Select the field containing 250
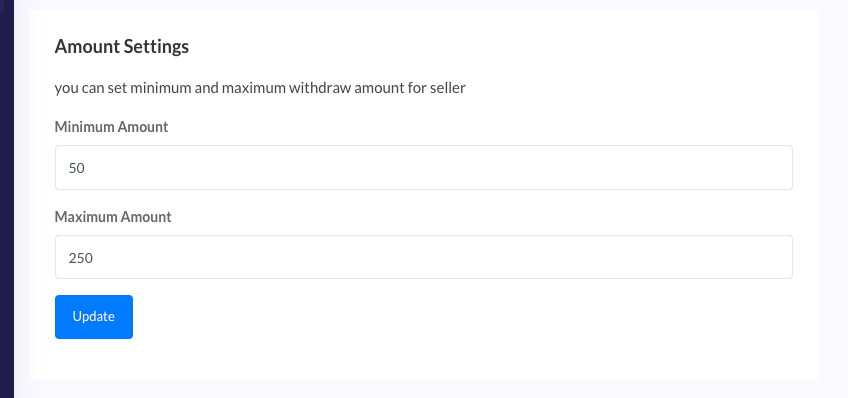Image resolution: width=848 pixels, height=398 pixels. (x=423, y=257)
